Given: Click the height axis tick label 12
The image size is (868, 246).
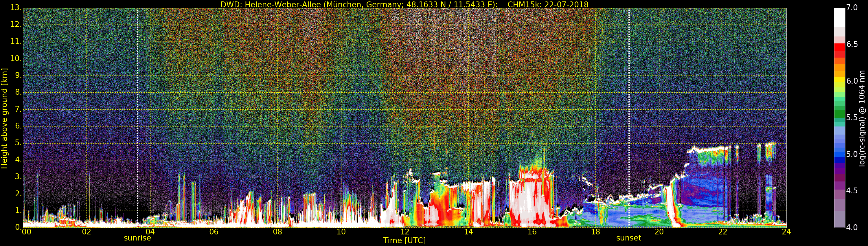Looking at the screenshot, I should click(x=16, y=25).
